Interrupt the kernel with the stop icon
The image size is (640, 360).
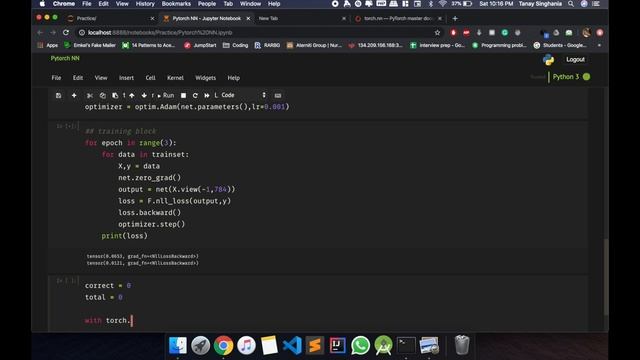(183, 96)
